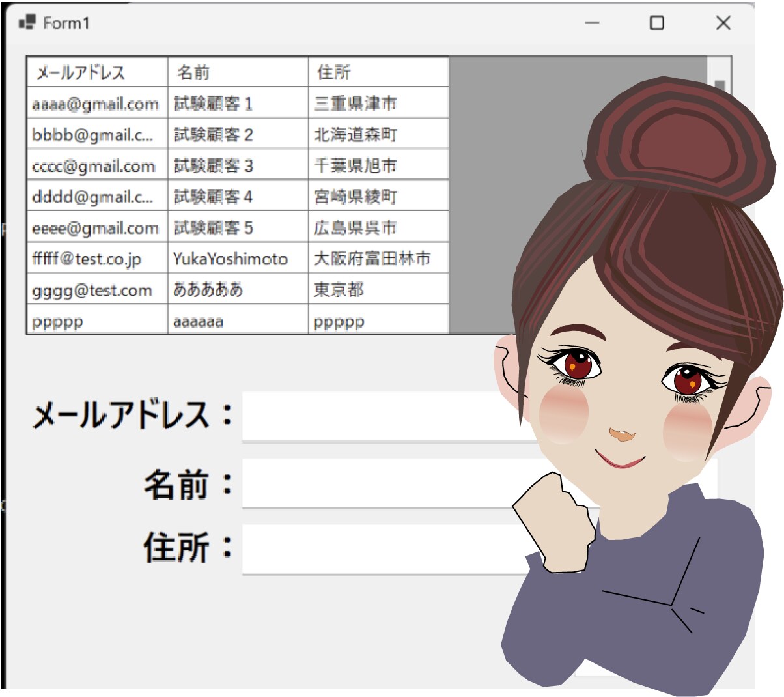This screenshot has height=697, width=784.
Task: Select the 東京都 address cell
Action: point(378,289)
